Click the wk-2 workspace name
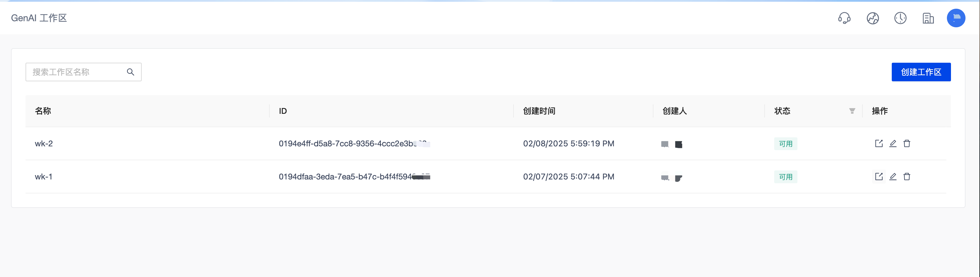980x277 pixels. click(x=44, y=143)
